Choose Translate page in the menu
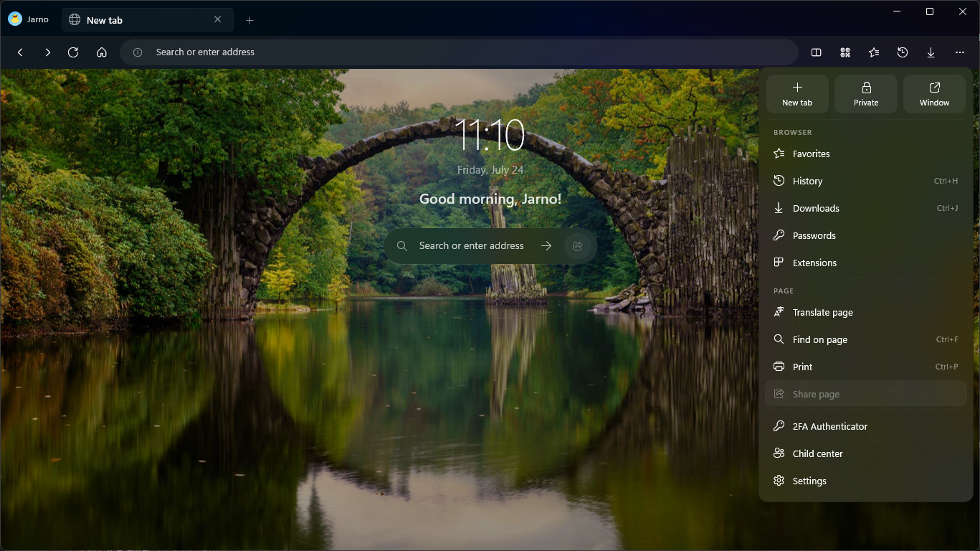The width and height of the screenshot is (980, 551). click(x=866, y=312)
